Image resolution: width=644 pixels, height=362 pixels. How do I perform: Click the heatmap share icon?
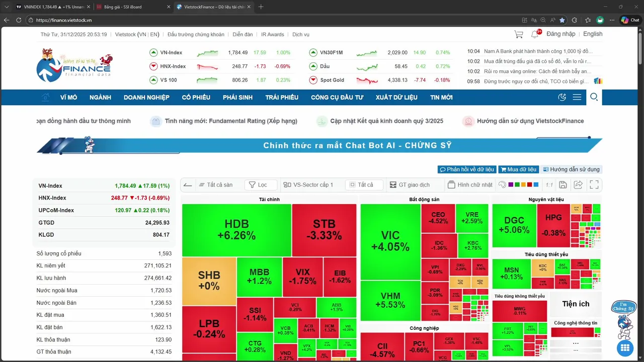tap(578, 185)
